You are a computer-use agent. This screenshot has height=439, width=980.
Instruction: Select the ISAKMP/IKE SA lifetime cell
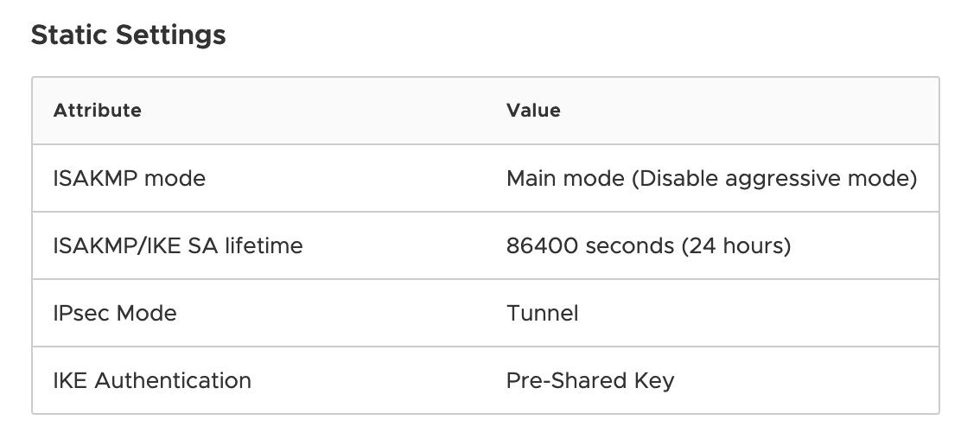tap(177, 245)
